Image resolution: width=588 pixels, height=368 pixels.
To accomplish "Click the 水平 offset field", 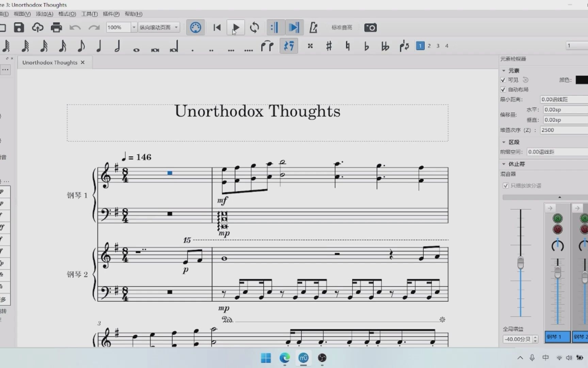I will [565, 110].
